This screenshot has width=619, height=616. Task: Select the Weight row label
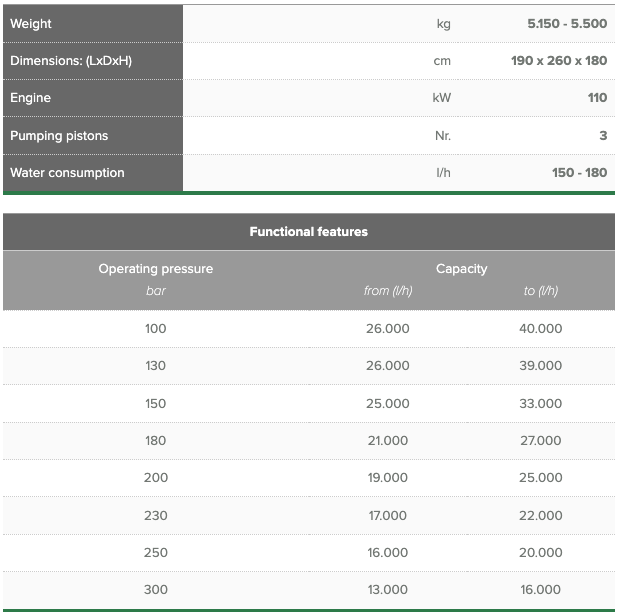pyautogui.click(x=31, y=24)
